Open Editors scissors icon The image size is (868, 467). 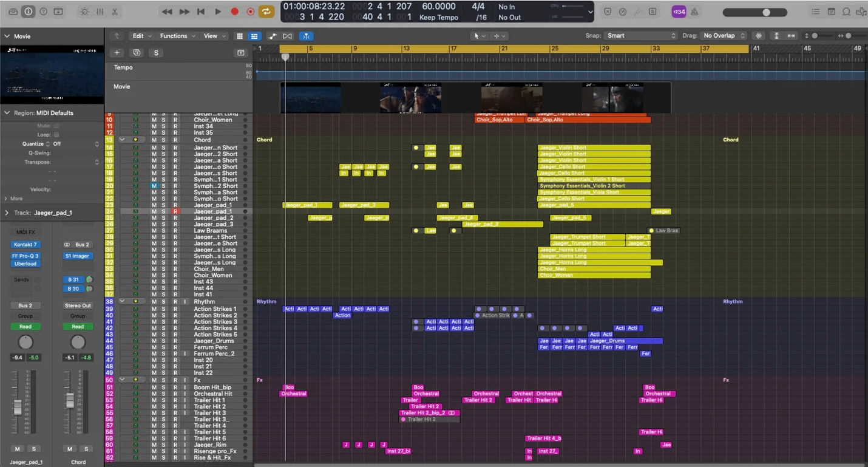coord(114,12)
